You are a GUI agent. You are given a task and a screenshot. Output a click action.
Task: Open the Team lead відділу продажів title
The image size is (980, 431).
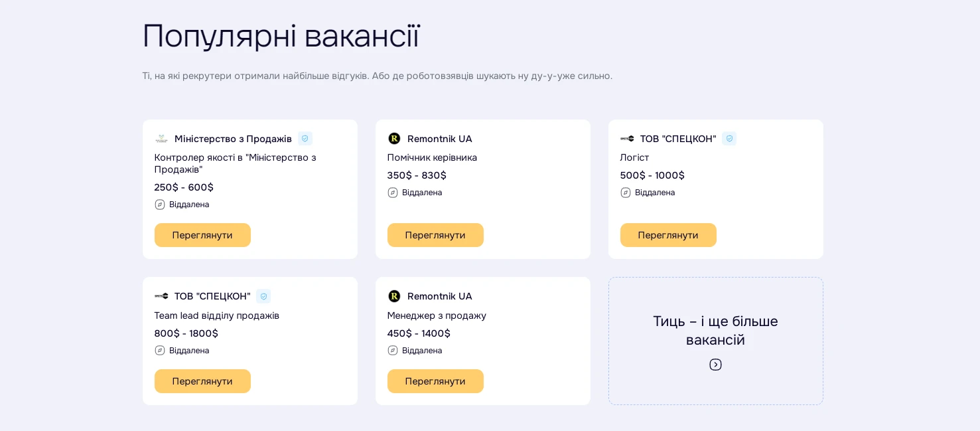click(x=216, y=315)
